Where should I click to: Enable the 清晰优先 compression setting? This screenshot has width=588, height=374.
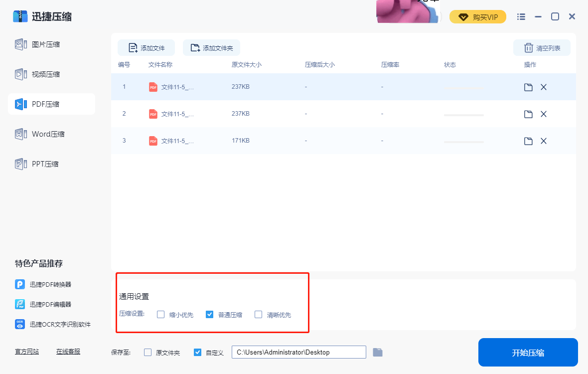pos(258,314)
